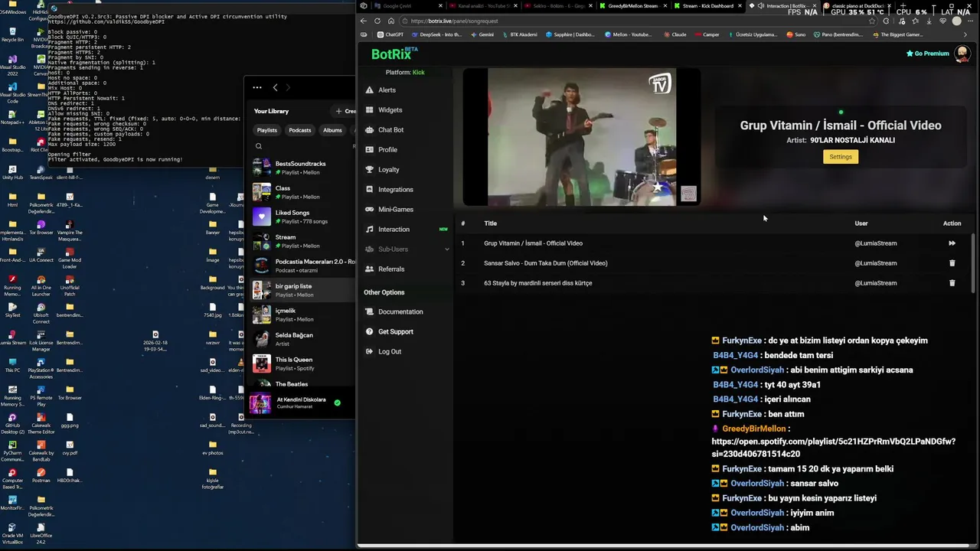Open the Tor Browser desktop icon
This screenshot has width=980, height=551.
pos(41,227)
